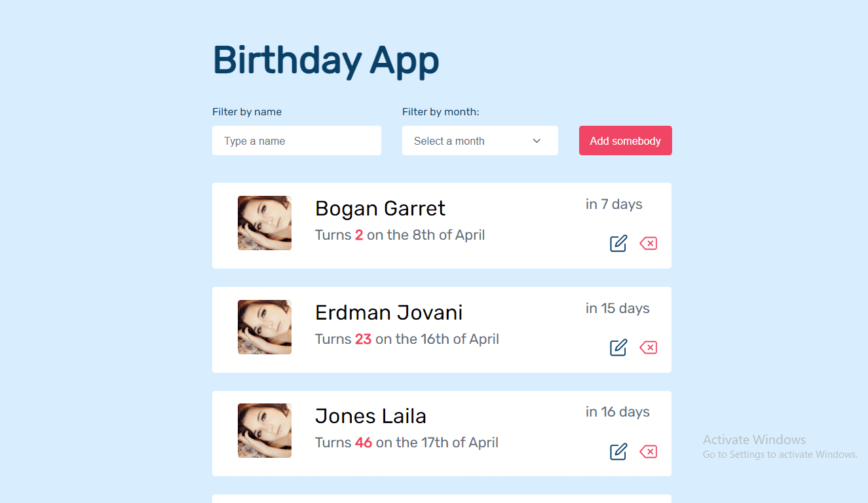The image size is (868, 503).
Task: Select Jones Laila's avatar image
Action: [x=265, y=431]
